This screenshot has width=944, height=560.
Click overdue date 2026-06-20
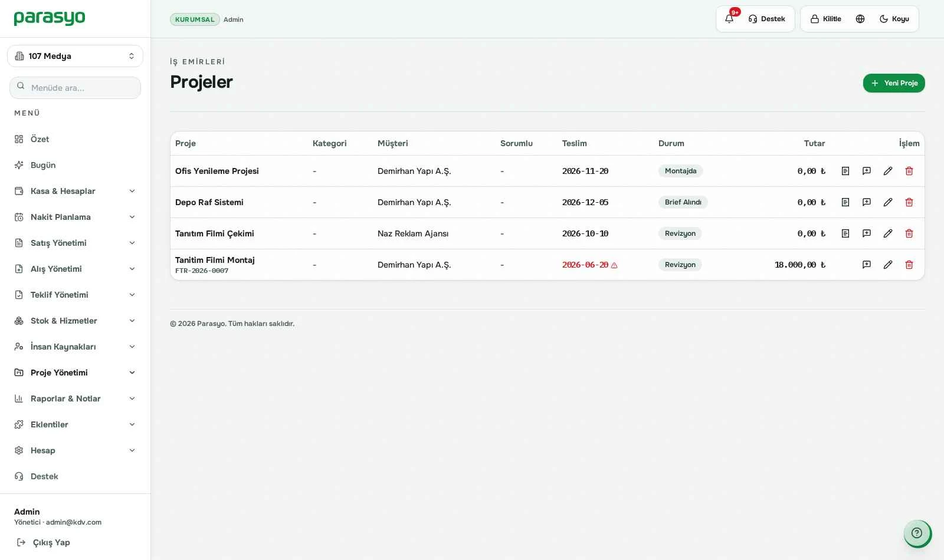tap(585, 265)
